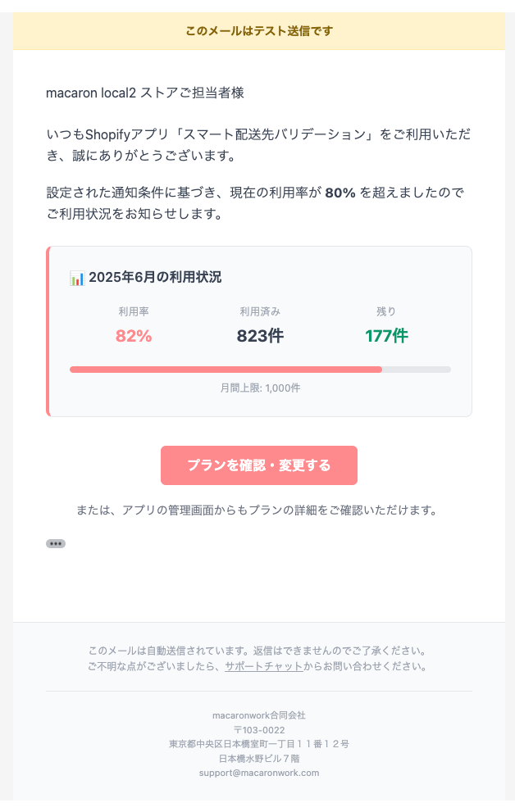Screen dimensions: 515x812
Task: Click the green 177件 remaining count
Action: [386, 336]
